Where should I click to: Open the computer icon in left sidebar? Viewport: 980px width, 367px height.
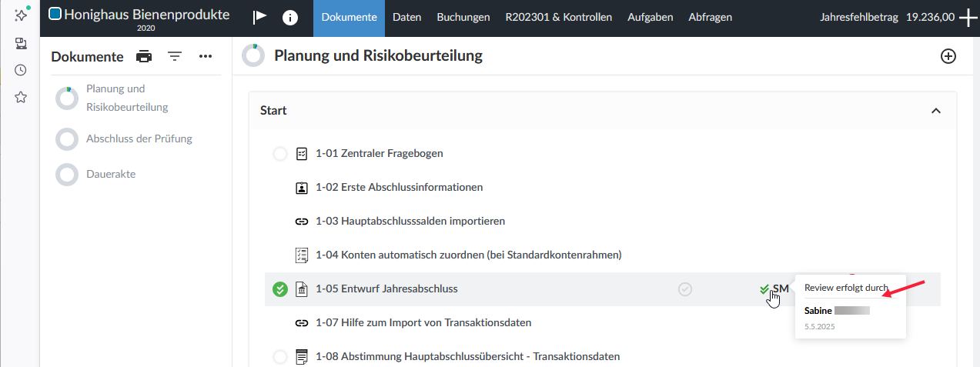(21, 43)
